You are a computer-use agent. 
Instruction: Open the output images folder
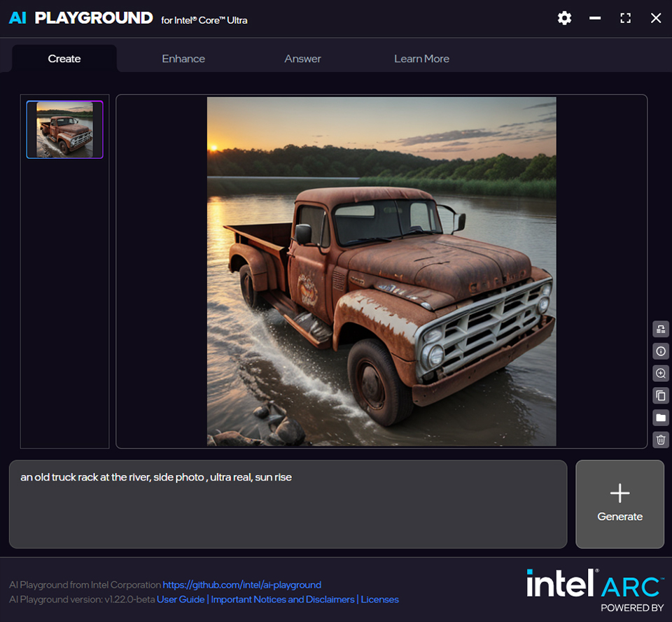coord(660,418)
